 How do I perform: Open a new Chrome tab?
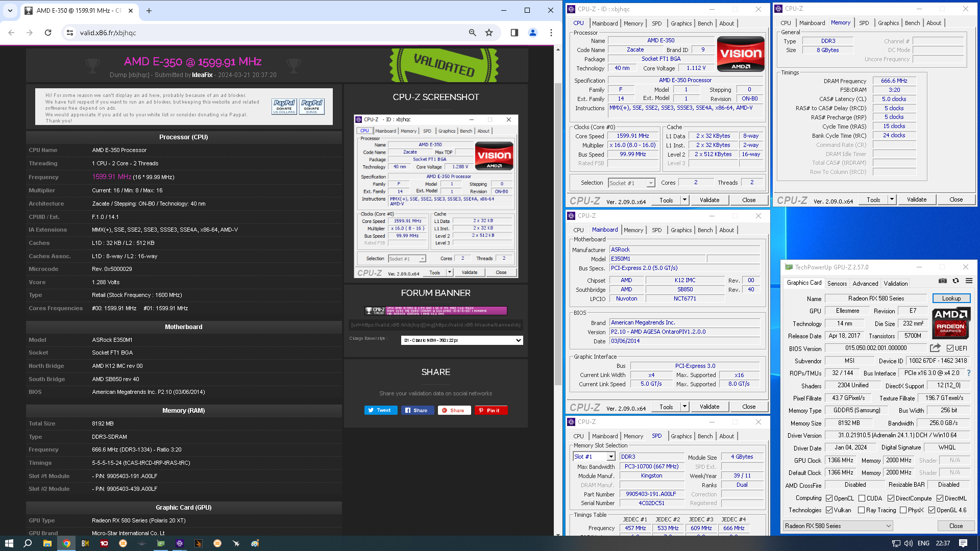click(x=149, y=10)
